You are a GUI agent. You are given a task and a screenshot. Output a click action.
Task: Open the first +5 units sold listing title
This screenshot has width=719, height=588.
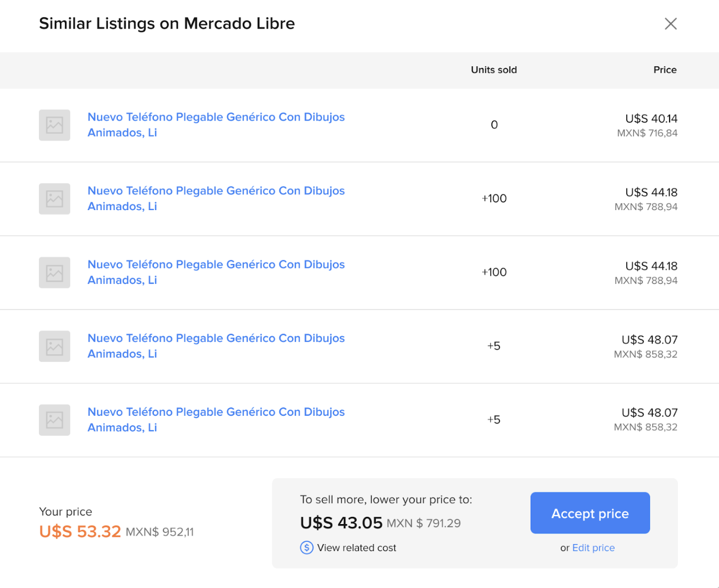pos(216,346)
